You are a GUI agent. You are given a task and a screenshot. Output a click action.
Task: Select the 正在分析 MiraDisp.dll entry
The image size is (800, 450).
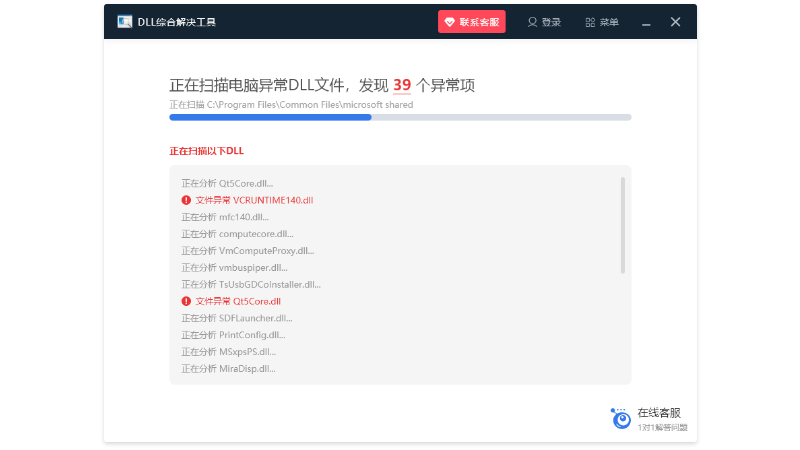[228, 368]
